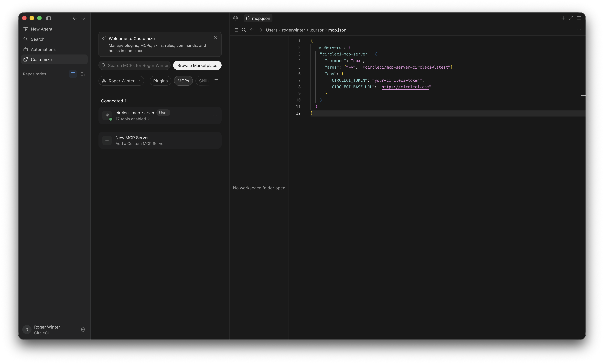Toggle the left sidebar panel icon

tap(49, 18)
